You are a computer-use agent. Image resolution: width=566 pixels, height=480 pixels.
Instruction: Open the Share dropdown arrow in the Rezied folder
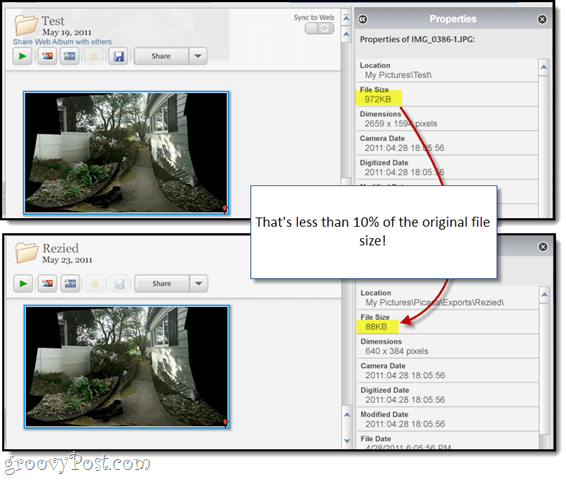(199, 283)
